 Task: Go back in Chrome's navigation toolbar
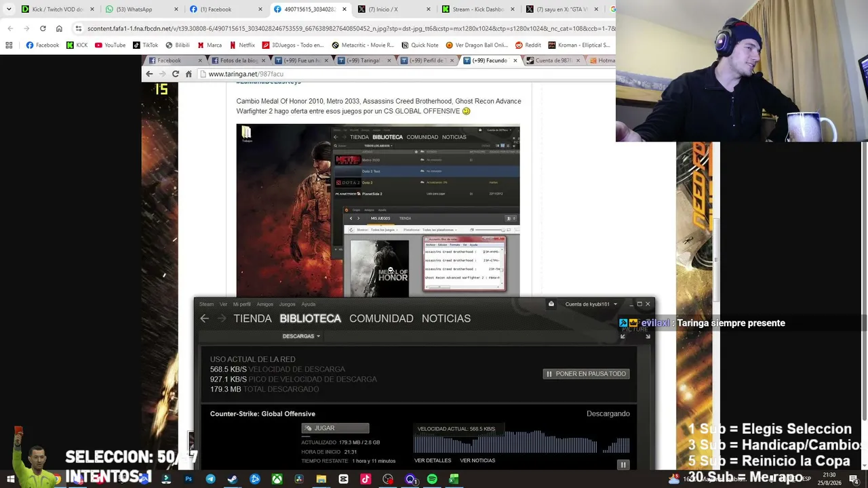pyautogui.click(x=10, y=28)
